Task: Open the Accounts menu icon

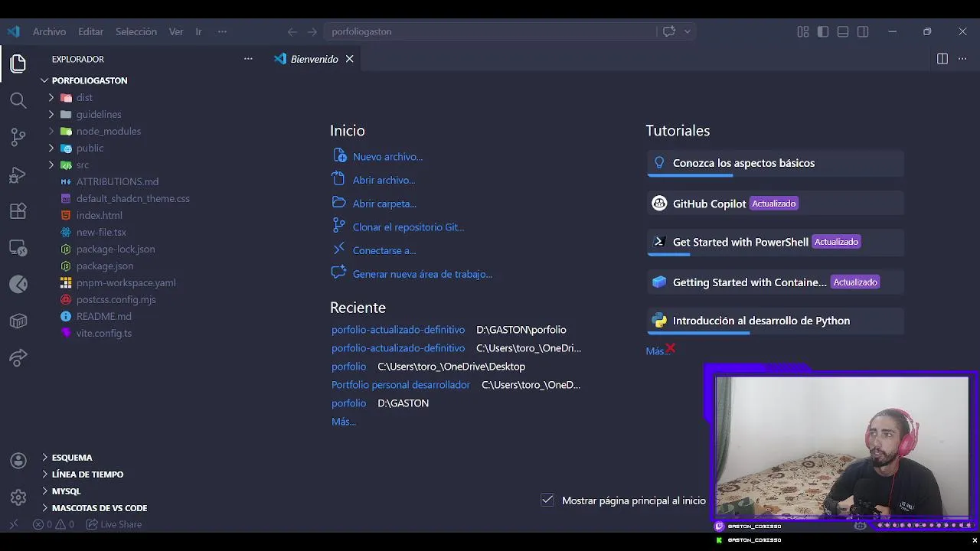Action: pos(18,461)
